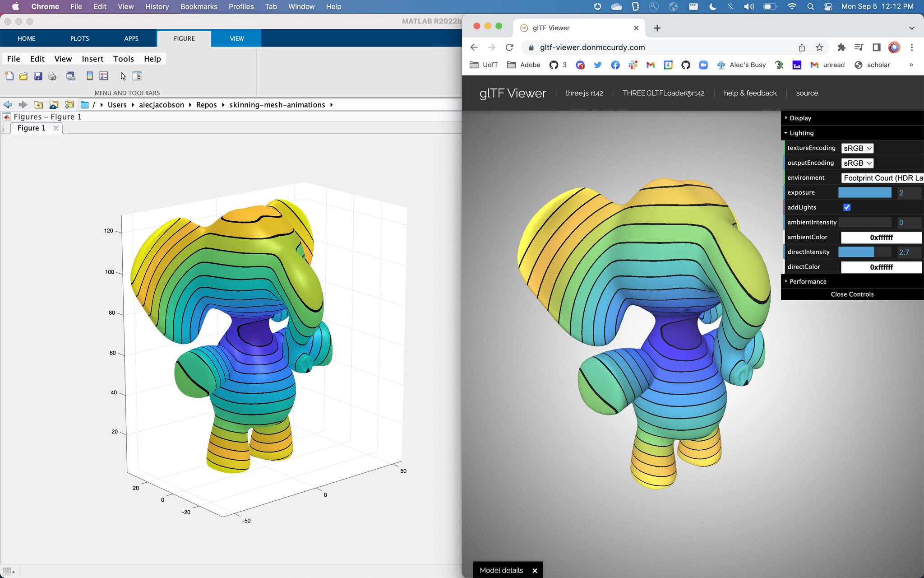Switch to the VIEW ribbon tab in MATLAB

(236, 38)
